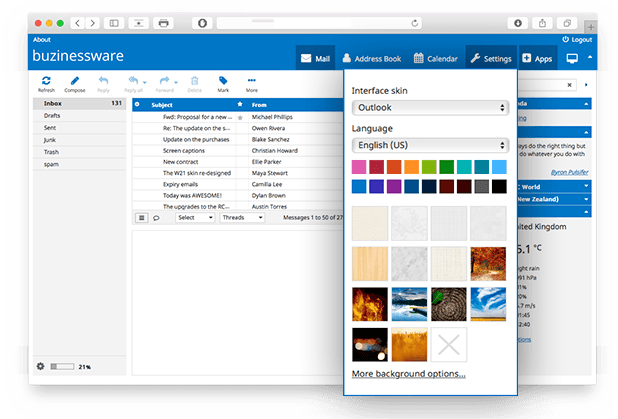Open the Drafts folder
This screenshot has height=419, width=618.
[x=52, y=116]
